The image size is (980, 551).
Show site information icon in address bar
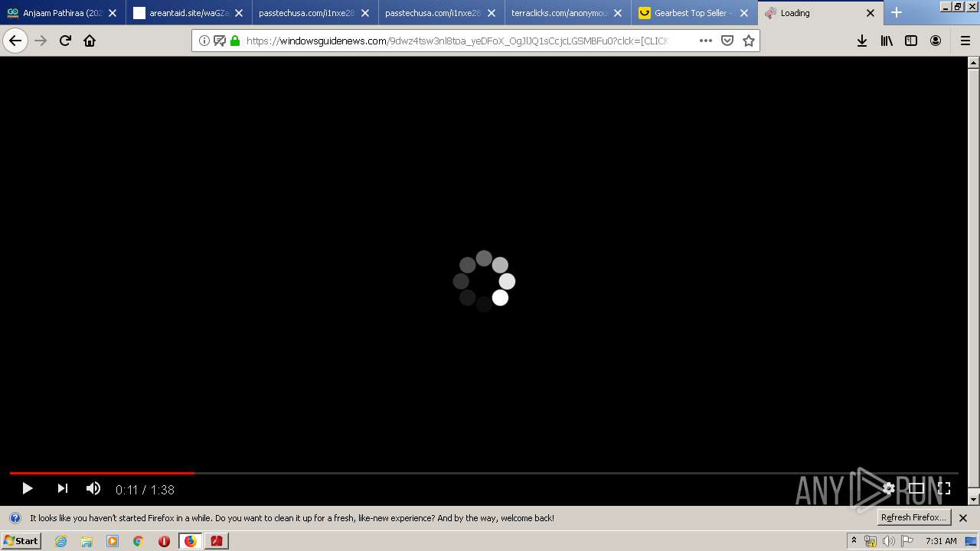204,41
